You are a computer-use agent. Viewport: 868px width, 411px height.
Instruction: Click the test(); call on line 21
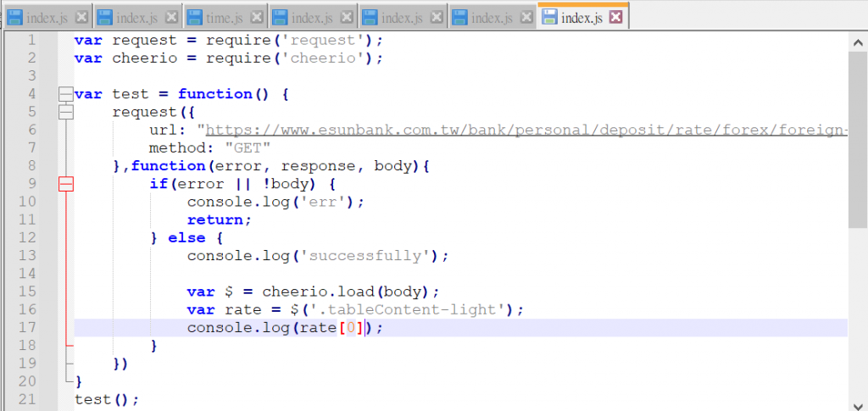[x=107, y=399]
